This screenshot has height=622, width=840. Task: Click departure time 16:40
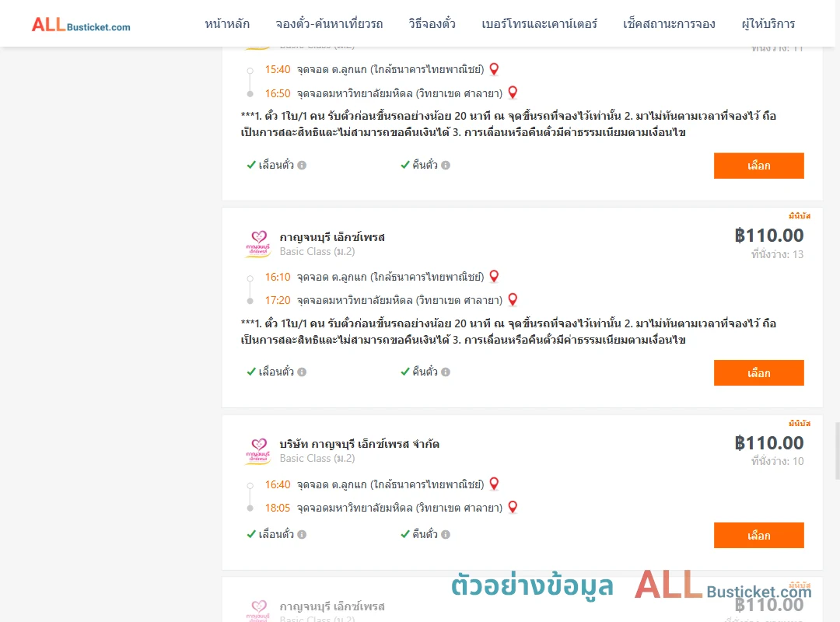tap(278, 484)
